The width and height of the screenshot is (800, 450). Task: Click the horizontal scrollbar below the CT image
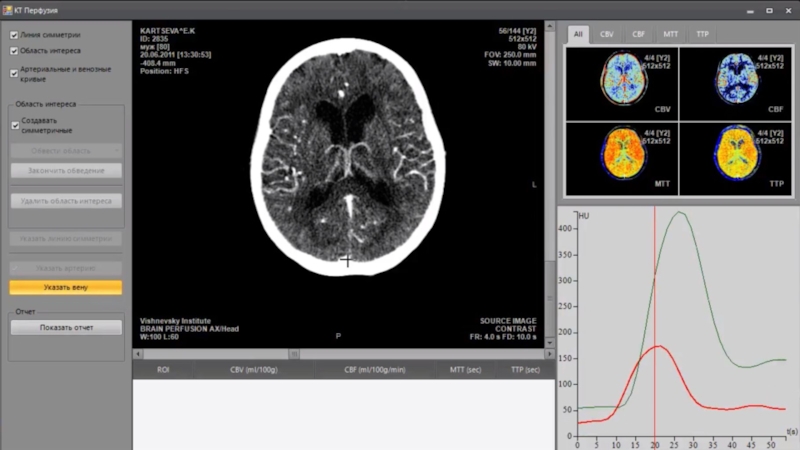click(293, 354)
